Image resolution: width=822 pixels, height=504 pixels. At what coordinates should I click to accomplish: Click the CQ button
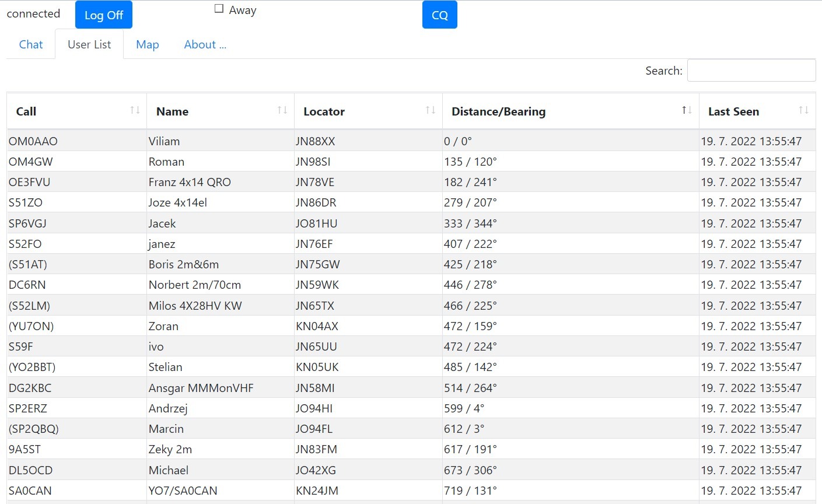(440, 15)
